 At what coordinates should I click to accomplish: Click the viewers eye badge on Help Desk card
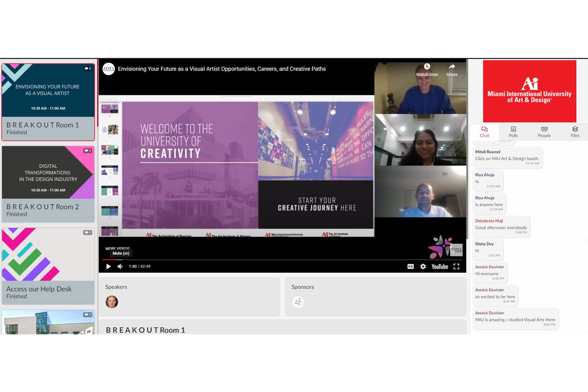coord(88,232)
